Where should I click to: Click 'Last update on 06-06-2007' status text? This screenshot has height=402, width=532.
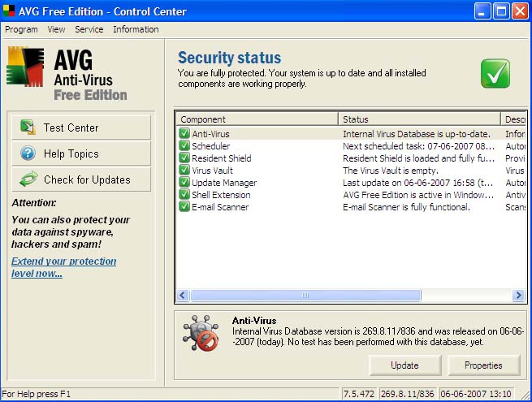(x=418, y=183)
